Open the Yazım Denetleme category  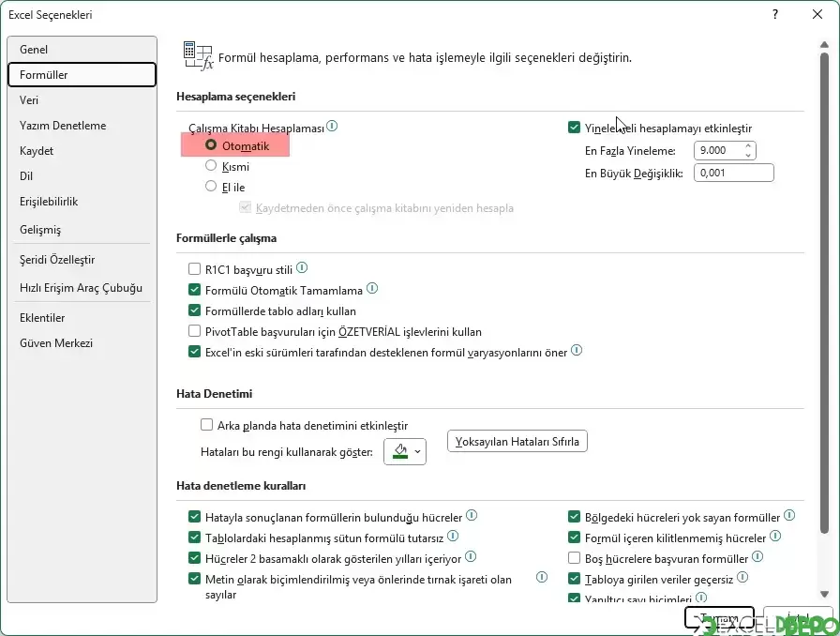[x=82, y=126]
